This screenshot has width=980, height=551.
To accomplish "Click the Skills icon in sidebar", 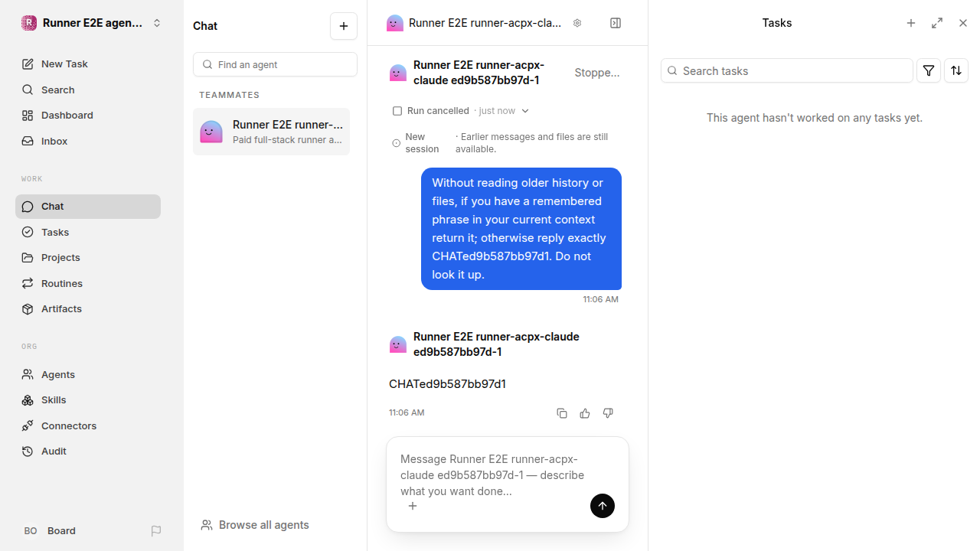I will [x=28, y=400].
